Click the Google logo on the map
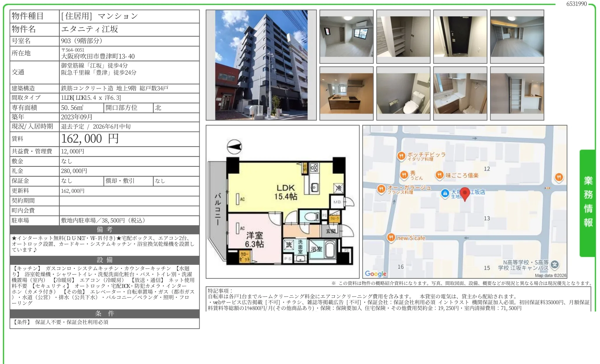600x364 pixels. (x=376, y=274)
